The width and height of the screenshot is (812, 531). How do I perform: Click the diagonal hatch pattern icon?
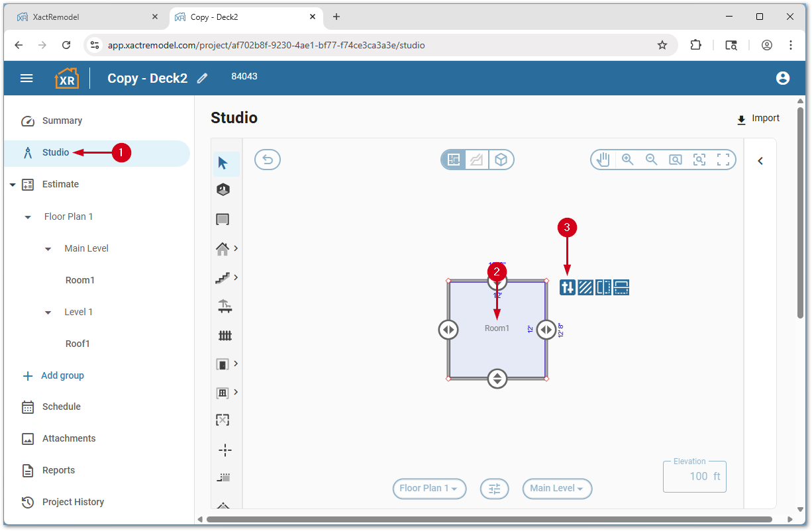585,287
